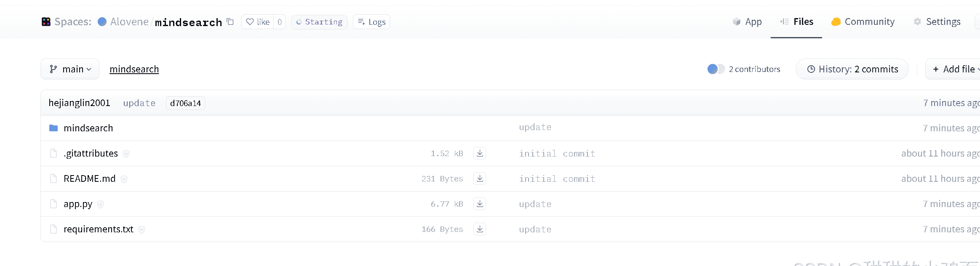Click the 1.52 kB size of .gitattributes
980x266 pixels.
click(x=447, y=154)
